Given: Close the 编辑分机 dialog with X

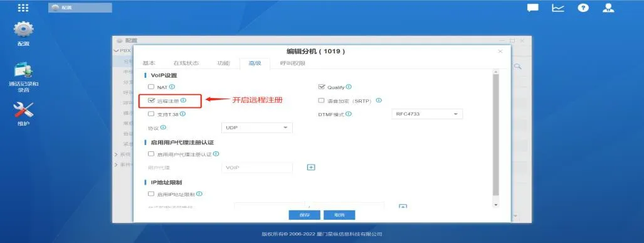Looking at the screenshot, I should 500,51.
